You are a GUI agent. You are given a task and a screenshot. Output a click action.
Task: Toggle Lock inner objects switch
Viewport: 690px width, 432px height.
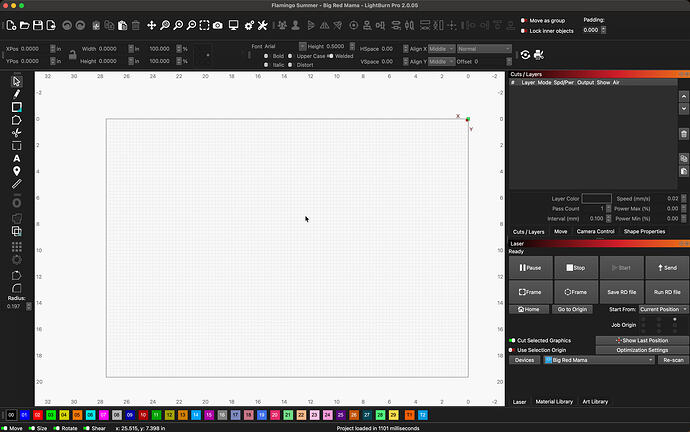pos(524,31)
